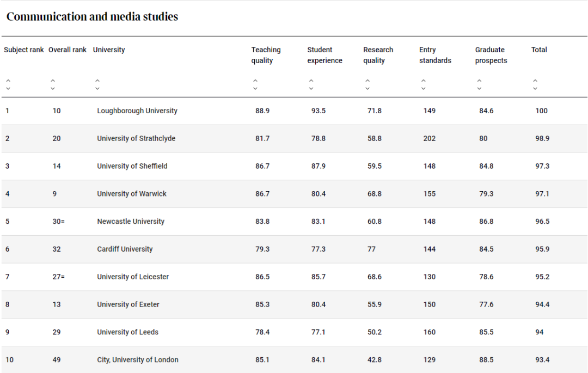
Task: Click the Communication and media studies heading
Action: coord(92,16)
